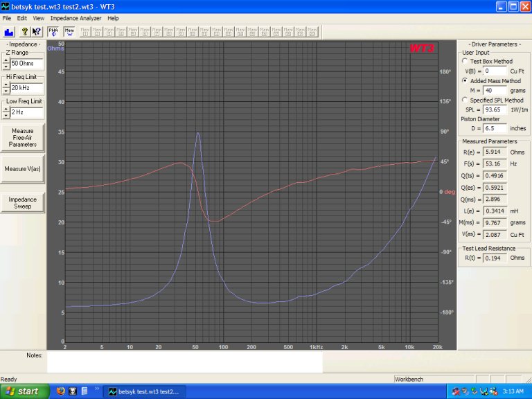Click the V(B) cubic feet input field
Viewport: 532px width, 399px height.
pos(495,71)
